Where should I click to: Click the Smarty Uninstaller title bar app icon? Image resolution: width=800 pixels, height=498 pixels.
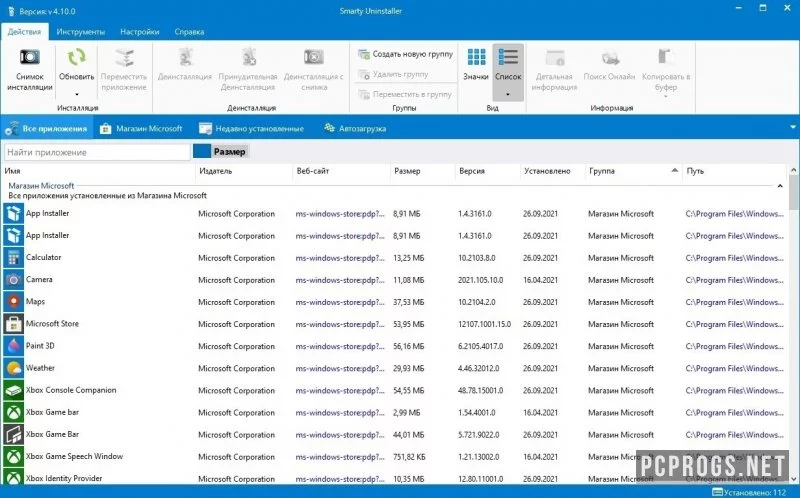(x=11, y=11)
